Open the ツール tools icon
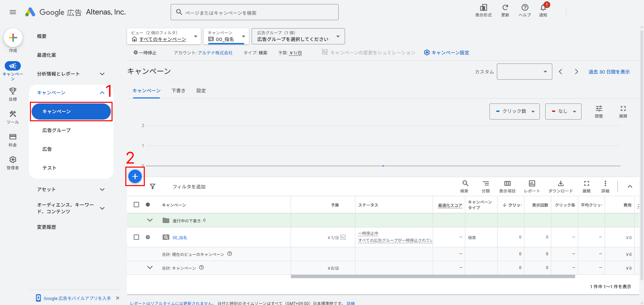 pyautogui.click(x=13, y=114)
